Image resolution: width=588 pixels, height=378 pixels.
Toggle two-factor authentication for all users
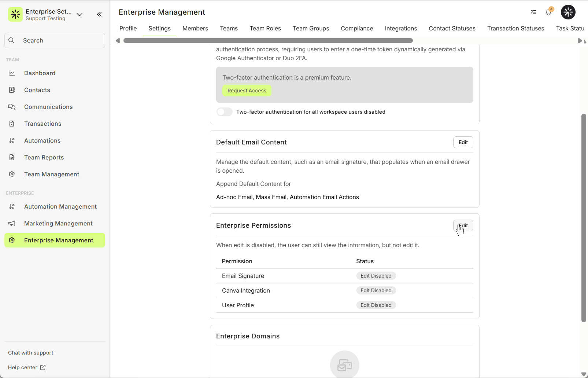pyautogui.click(x=225, y=112)
